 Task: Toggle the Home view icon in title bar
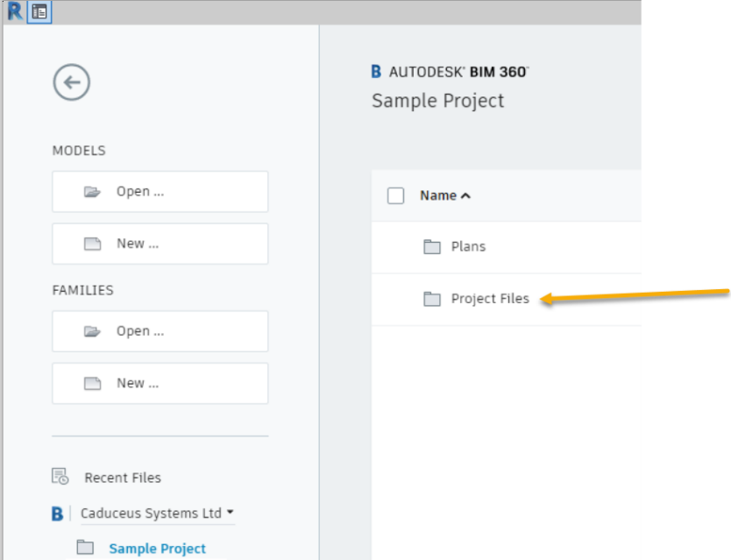click(39, 11)
